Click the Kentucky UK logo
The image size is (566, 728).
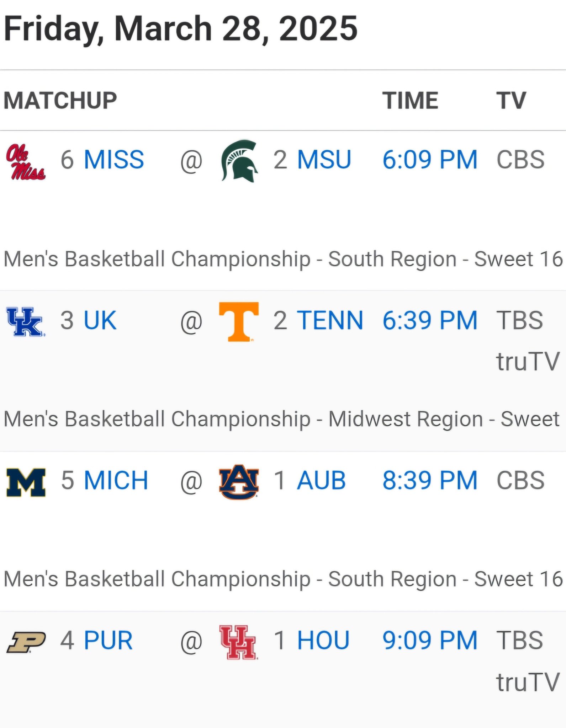tap(26, 321)
